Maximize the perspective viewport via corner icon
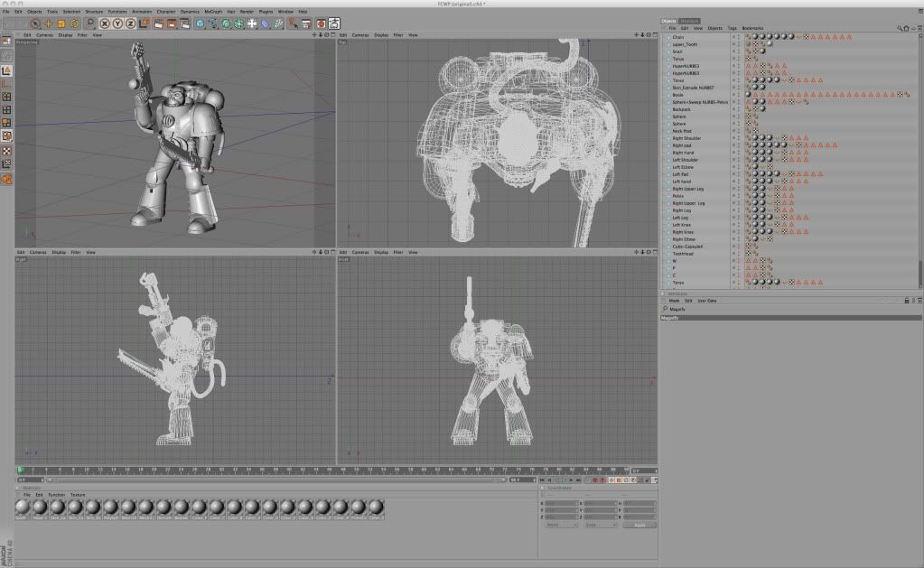 (x=333, y=34)
